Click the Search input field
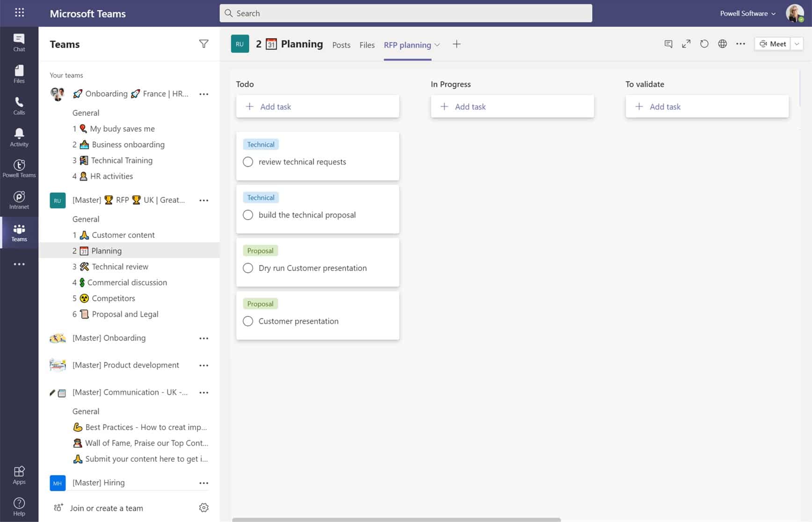This screenshot has height=522, width=812. (406, 13)
